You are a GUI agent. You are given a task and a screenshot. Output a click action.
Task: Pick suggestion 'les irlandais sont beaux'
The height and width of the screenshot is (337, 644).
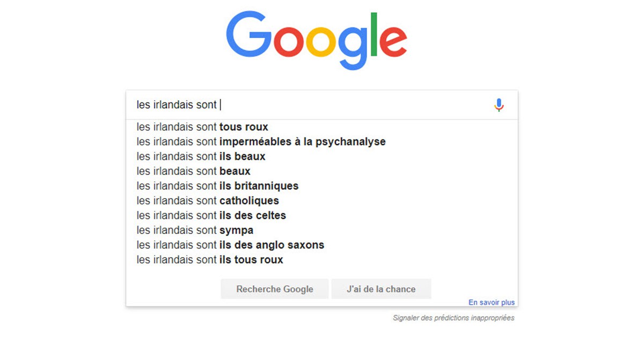coord(193,171)
